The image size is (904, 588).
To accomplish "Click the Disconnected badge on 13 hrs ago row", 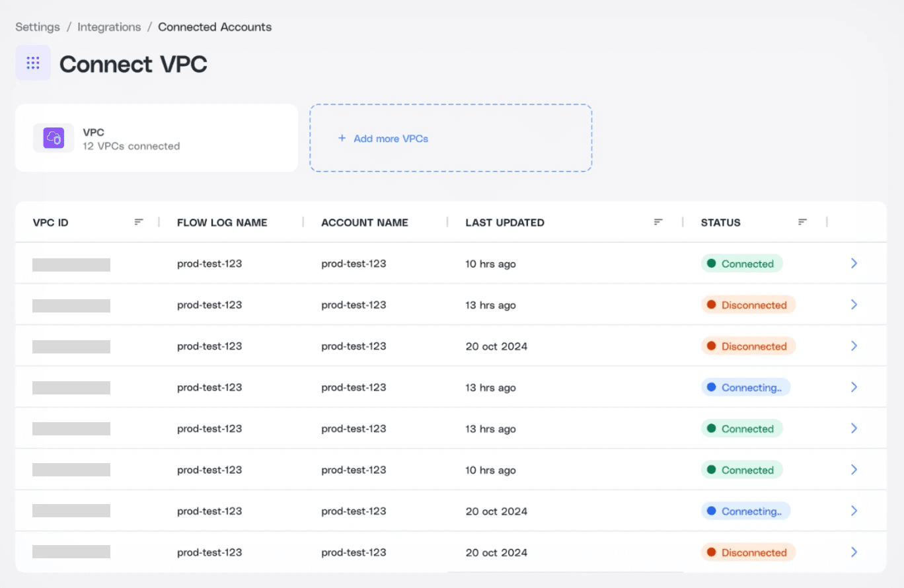I will 748,305.
